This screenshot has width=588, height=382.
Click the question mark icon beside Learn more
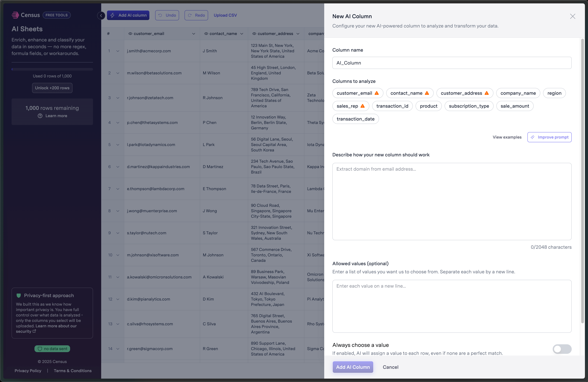(40, 116)
